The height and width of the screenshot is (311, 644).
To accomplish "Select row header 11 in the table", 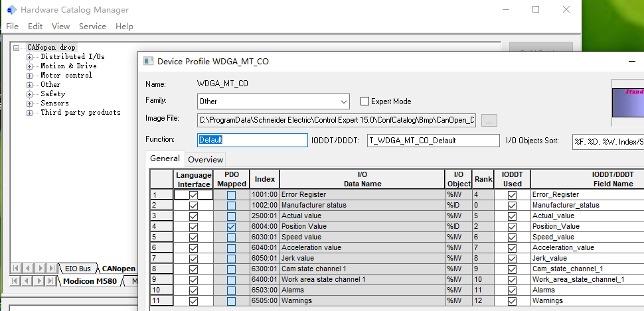I will (161, 301).
